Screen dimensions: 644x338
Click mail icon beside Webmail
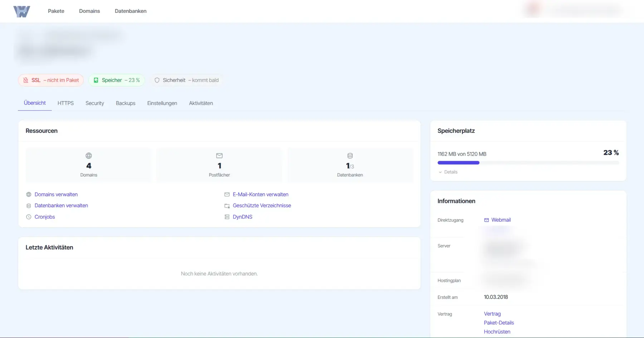486,220
